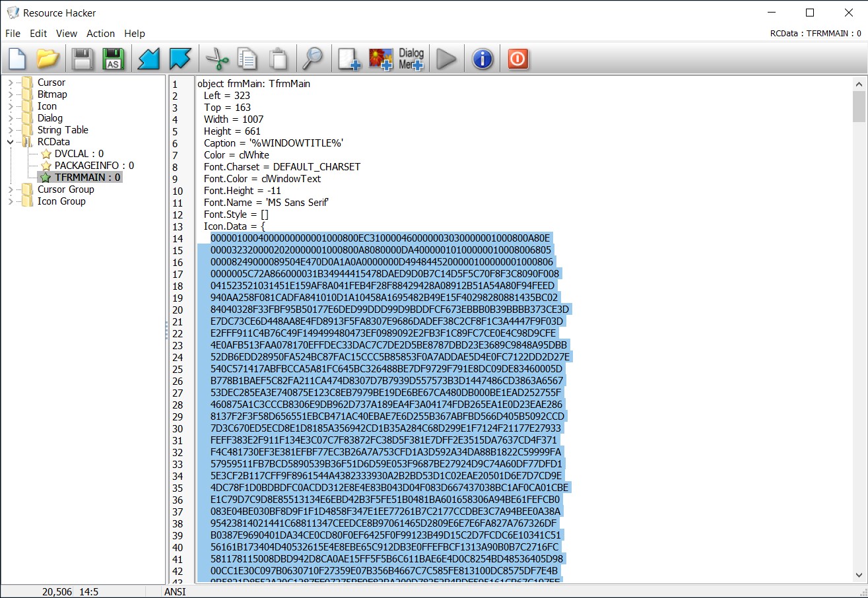Click the Caption = '%WINDOWTITLE%' line

pyautogui.click(x=274, y=143)
